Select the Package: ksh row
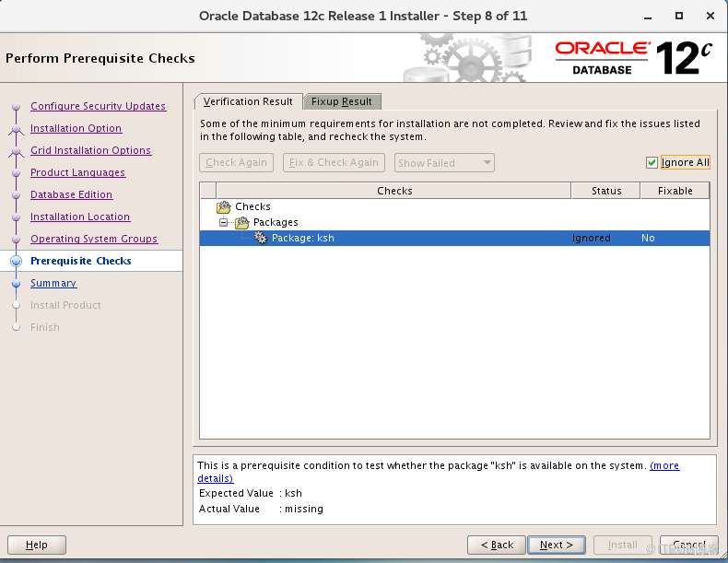 click(x=454, y=238)
